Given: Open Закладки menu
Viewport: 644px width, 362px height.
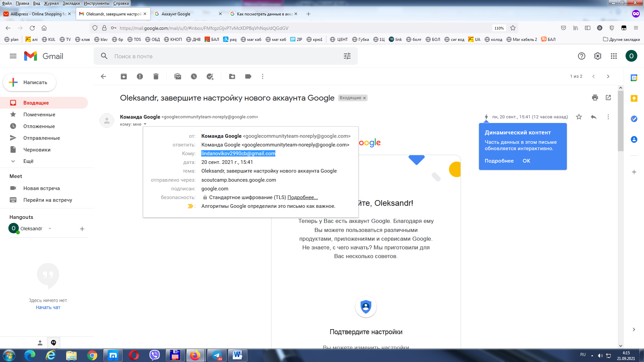Looking at the screenshot, I should (x=71, y=3).
